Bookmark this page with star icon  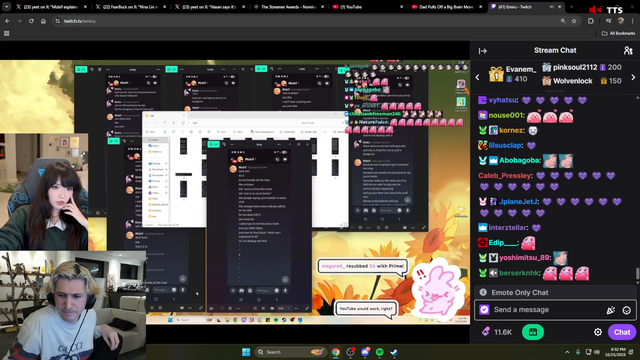click(574, 21)
